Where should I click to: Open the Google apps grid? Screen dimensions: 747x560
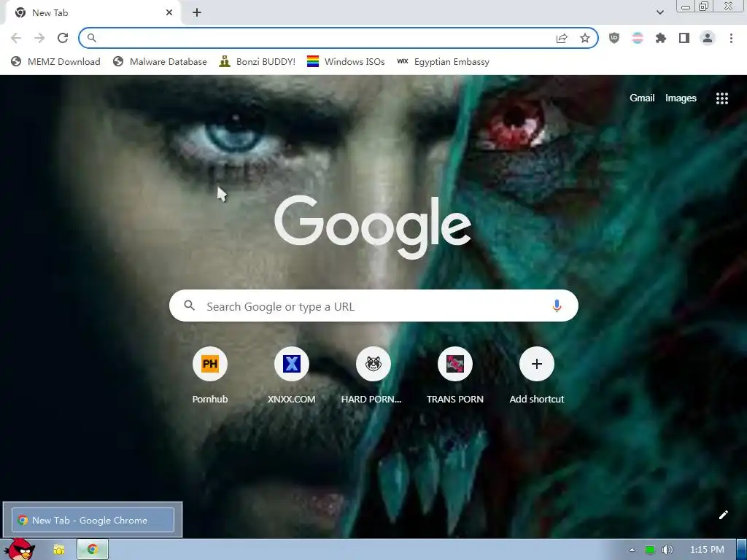point(721,98)
